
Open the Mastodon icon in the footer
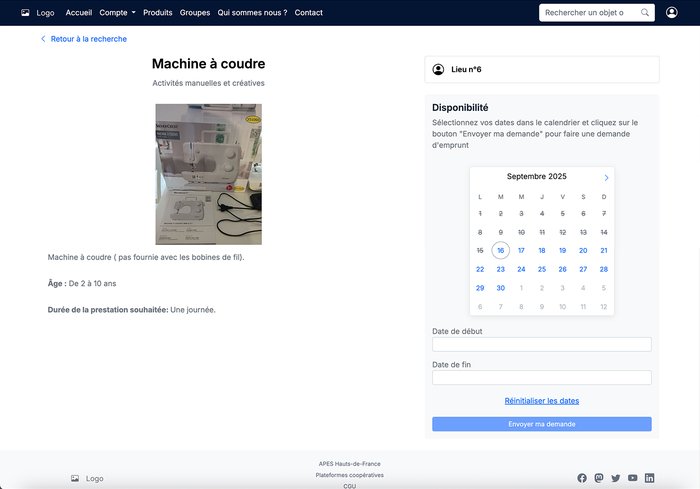[x=599, y=478]
